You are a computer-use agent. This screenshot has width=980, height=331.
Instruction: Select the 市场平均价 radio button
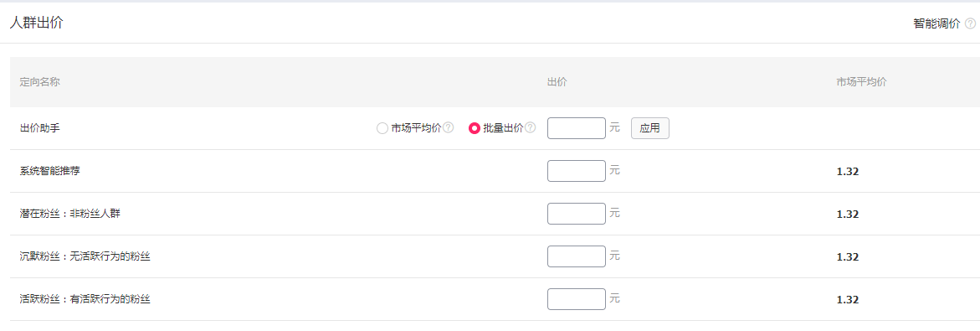click(x=382, y=128)
